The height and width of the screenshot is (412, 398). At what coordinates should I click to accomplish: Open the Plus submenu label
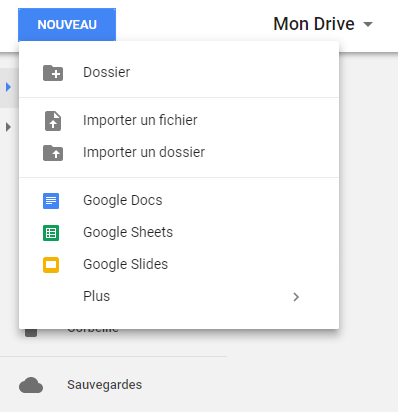[x=96, y=296]
